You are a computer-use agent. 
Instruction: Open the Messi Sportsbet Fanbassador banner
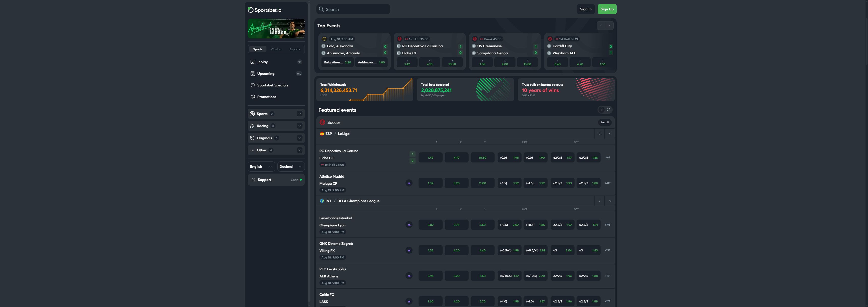pyautogui.click(x=276, y=29)
